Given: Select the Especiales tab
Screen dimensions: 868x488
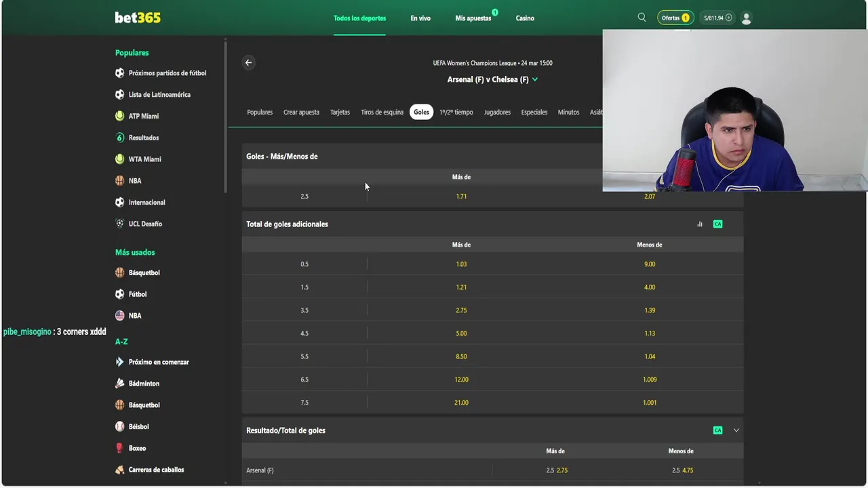Looking at the screenshot, I should (x=534, y=113).
